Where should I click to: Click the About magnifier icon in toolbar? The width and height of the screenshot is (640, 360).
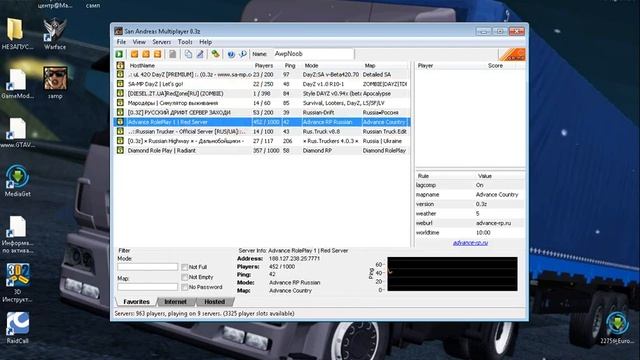point(242,54)
